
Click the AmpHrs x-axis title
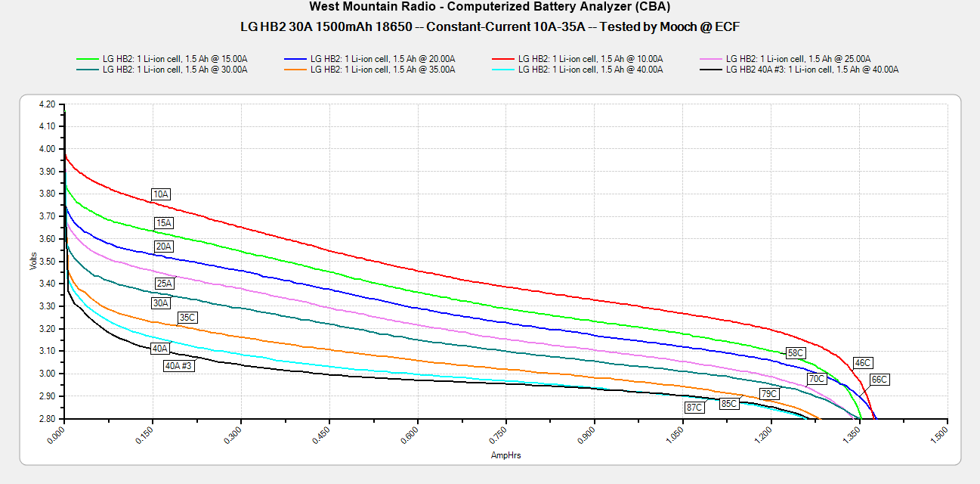pos(505,455)
